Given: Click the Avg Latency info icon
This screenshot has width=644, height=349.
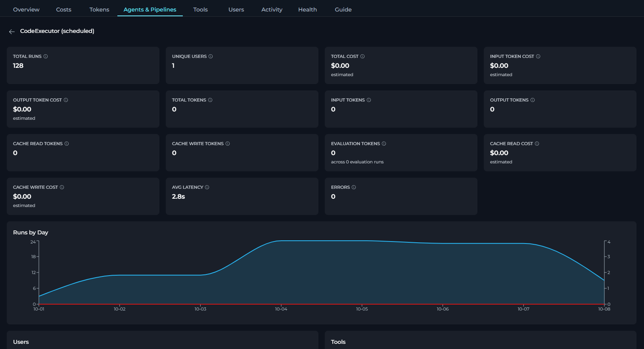Looking at the screenshot, I should pyautogui.click(x=207, y=187).
